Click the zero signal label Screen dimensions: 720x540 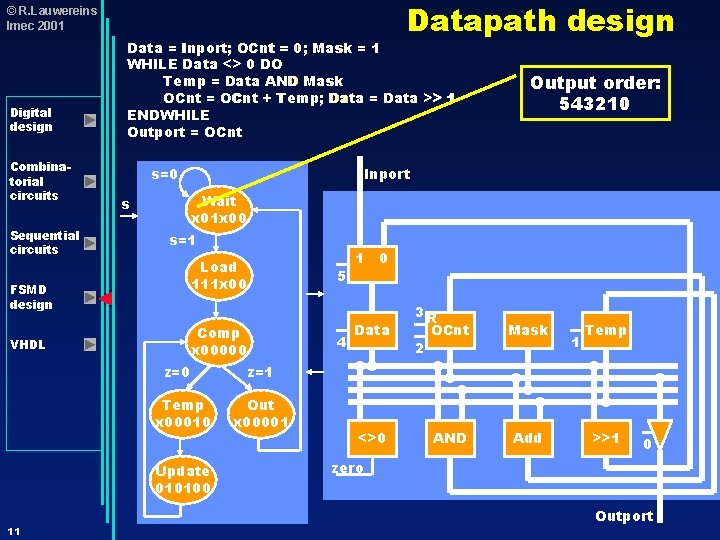point(348,468)
